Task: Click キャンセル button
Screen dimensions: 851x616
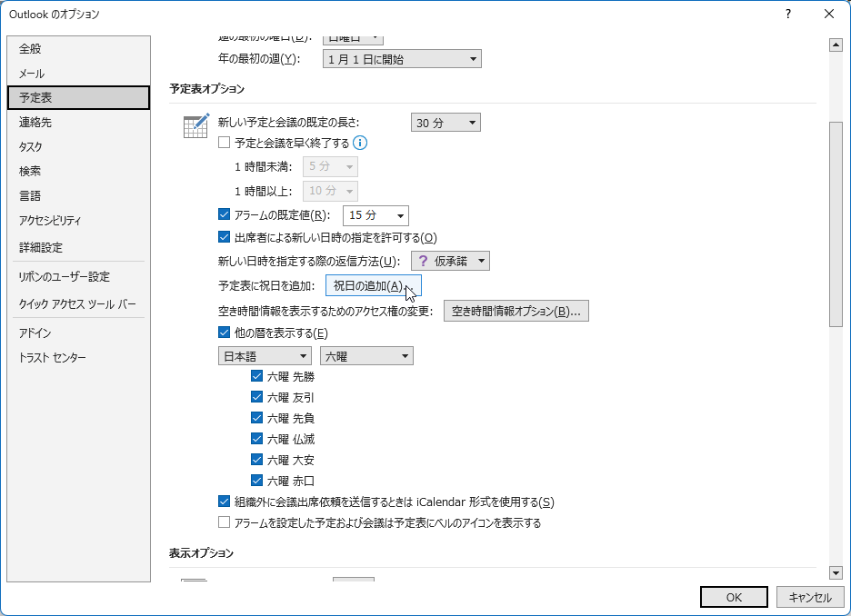Action: pyautogui.click(x=810, y=597)
